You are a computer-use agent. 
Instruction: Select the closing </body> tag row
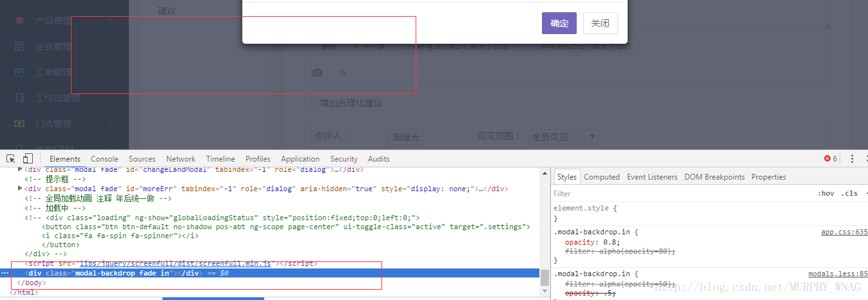31,283
